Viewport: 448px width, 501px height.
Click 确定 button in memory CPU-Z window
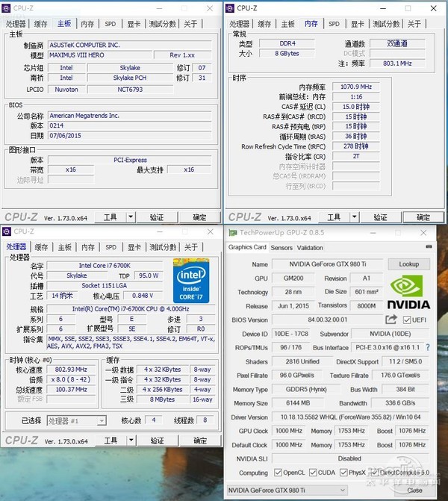click(x=423, y=217)
